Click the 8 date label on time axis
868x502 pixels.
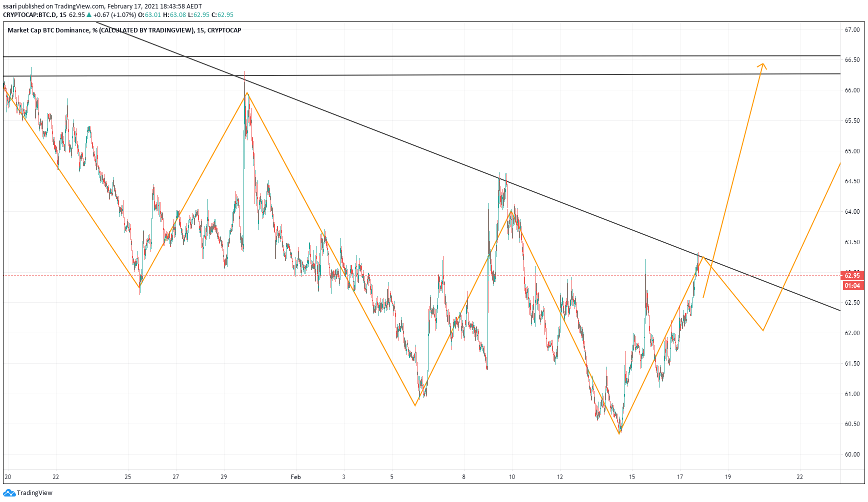point(464,477)
